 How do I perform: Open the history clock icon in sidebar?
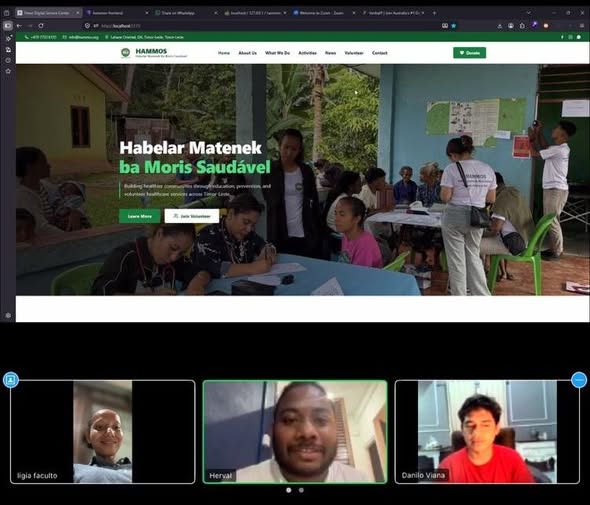(x=8, y=60)
